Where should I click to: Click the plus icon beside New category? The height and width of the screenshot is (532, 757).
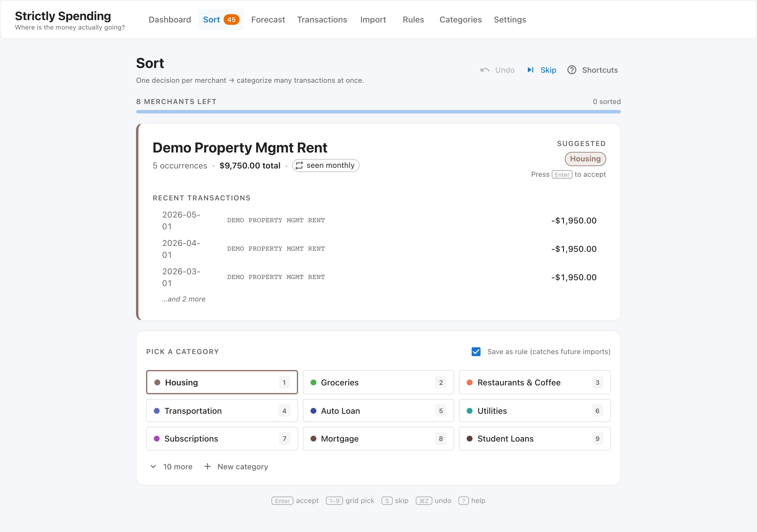[207, 466]
